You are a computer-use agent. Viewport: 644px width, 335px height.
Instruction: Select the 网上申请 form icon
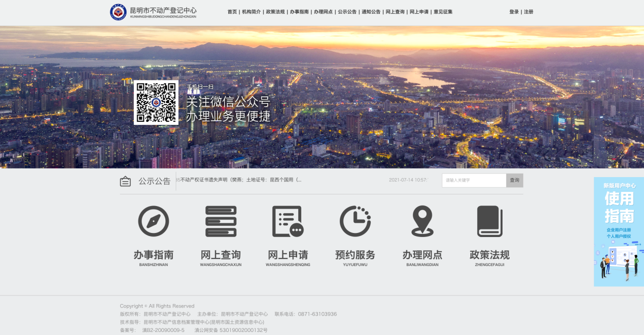pyautogui.click(x=288, y=221)
